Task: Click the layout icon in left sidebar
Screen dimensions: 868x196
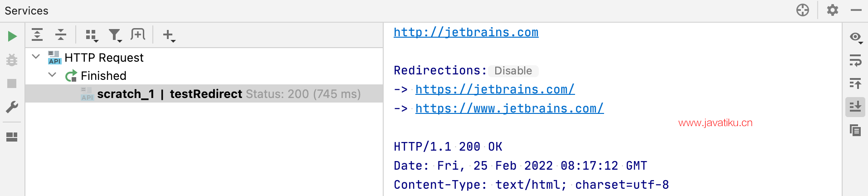Action: point(12,137)
